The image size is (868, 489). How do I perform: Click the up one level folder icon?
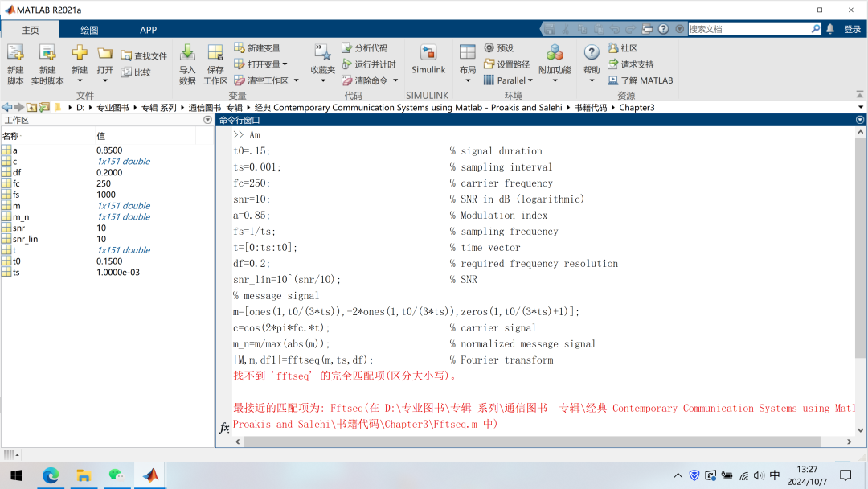[31, 107]
